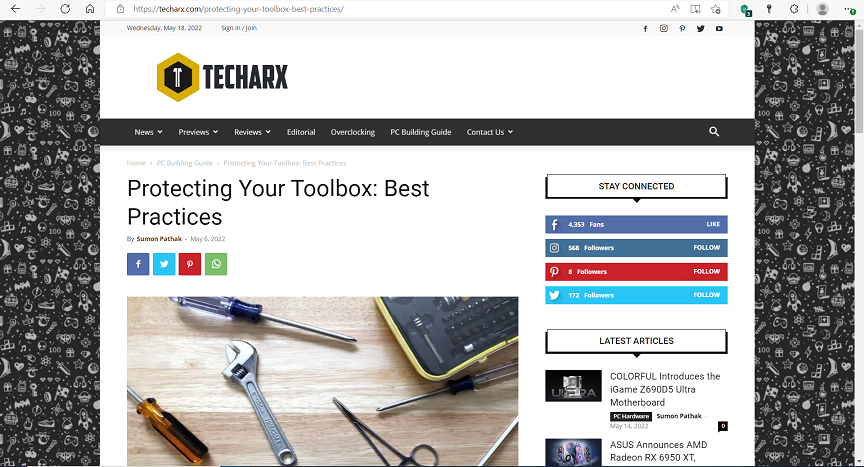Share article through green WhatsApp button
Viewport: 864px width, 467px height.
216,264
